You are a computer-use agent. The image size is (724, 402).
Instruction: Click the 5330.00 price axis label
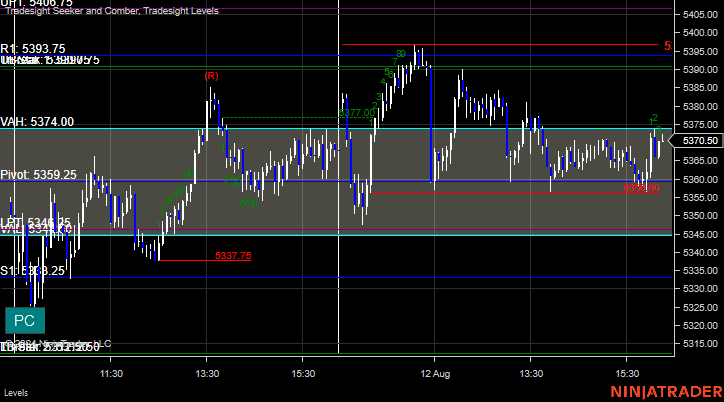(x=700, y=289)
